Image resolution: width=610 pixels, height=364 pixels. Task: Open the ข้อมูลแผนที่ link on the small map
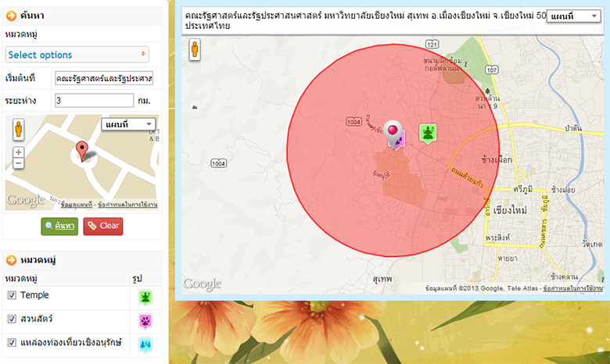tap(77, 205)
